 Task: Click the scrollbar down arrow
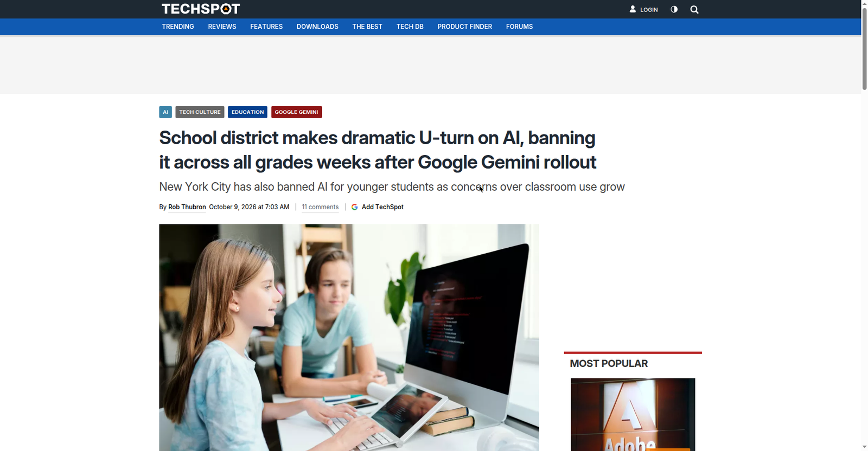point(865,447)
